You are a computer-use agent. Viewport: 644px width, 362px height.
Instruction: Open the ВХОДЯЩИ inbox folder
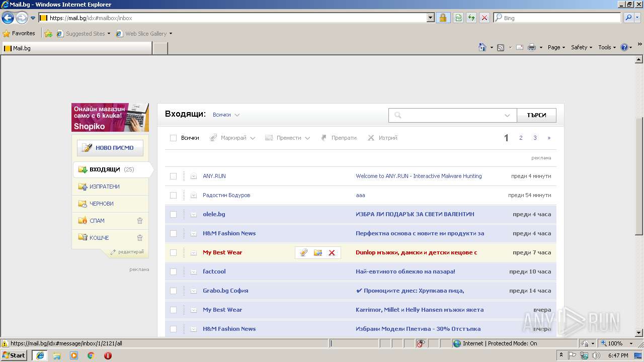point(111,169)
